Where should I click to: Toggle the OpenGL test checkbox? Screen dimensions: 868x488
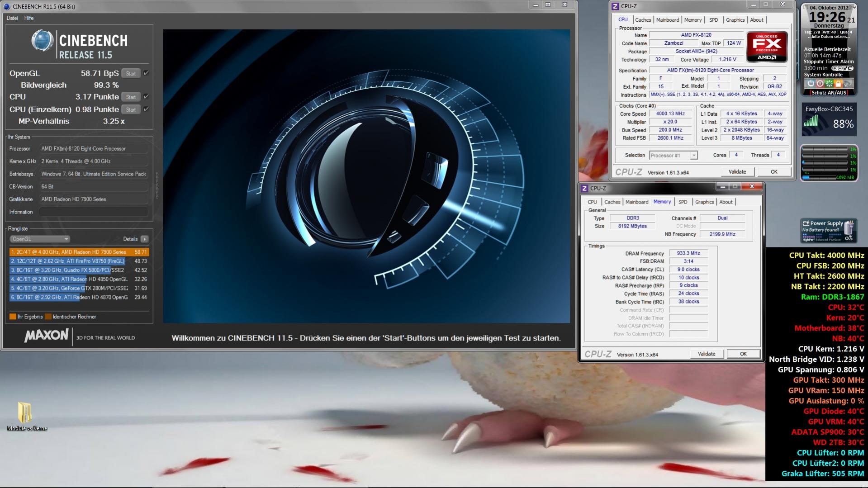146,73
